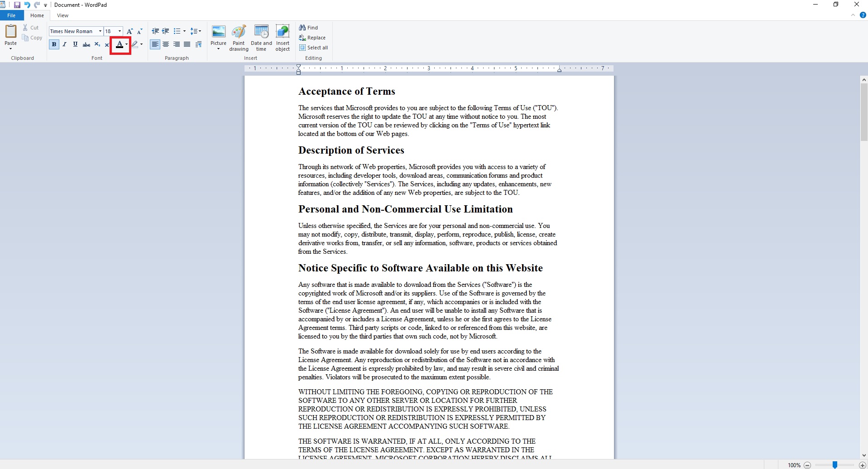Click the Save icon in quick access toolbar
Image resolution: width=868 pixels, height=469 pixels.
coord(17,5)
